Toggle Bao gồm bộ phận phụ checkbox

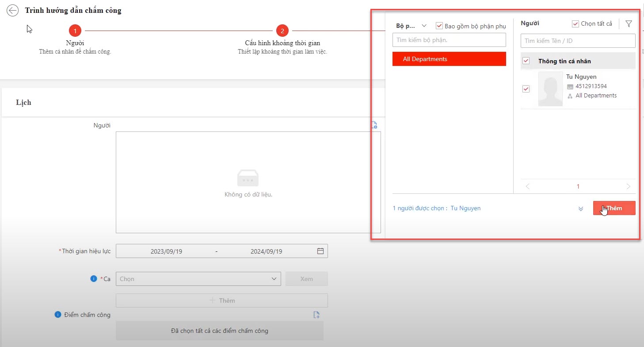439,26
